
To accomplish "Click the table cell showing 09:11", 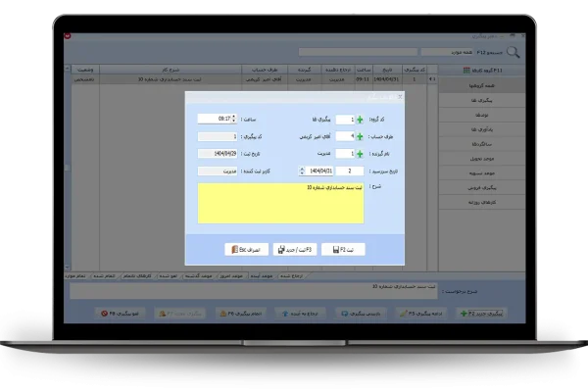I will pyautogui.click(x=363, y=79).
